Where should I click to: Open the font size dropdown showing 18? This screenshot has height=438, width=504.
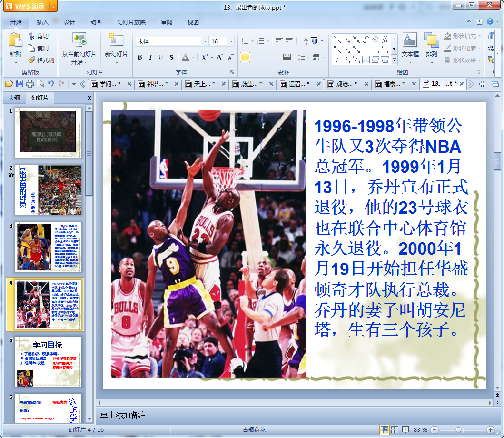(231, 41)
